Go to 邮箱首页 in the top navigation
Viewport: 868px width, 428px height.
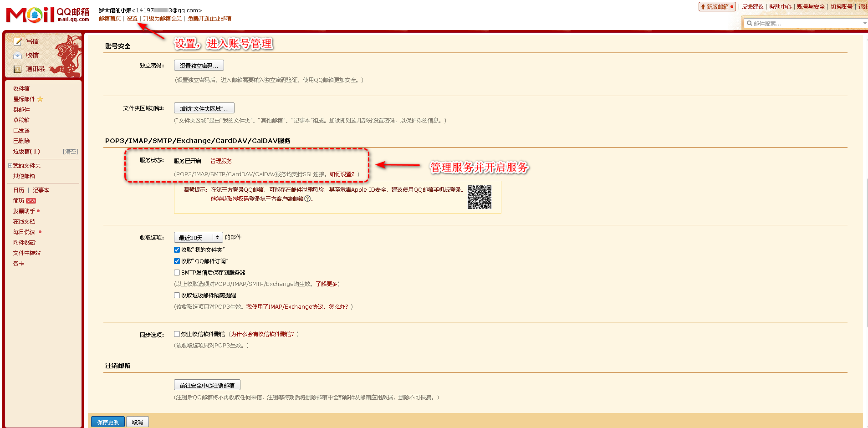[110, 19]
